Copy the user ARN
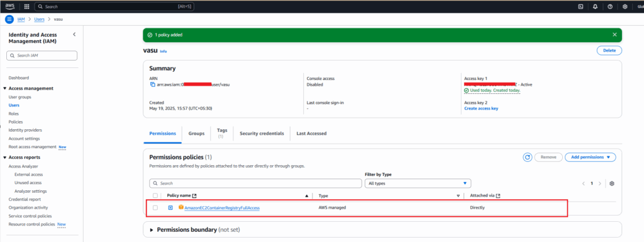644x242 pixels. point(153,84)
